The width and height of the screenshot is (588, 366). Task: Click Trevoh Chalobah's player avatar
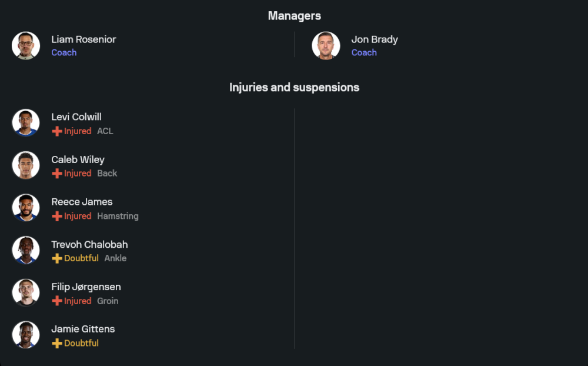pyautogui.click(x=26, y=251)
